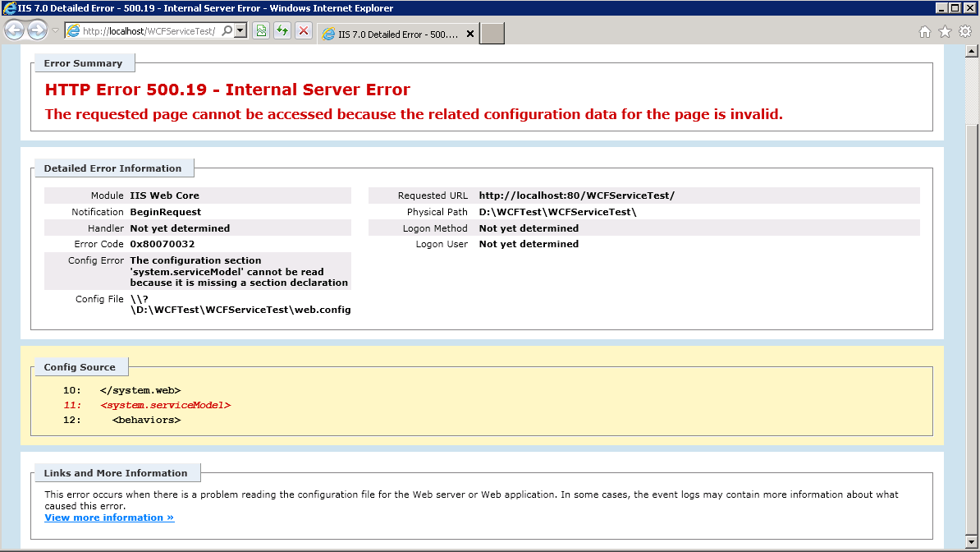Click the <behaviors> line 12 text
Viewport: 980px width, 552px height.
(x=147, y=420)
